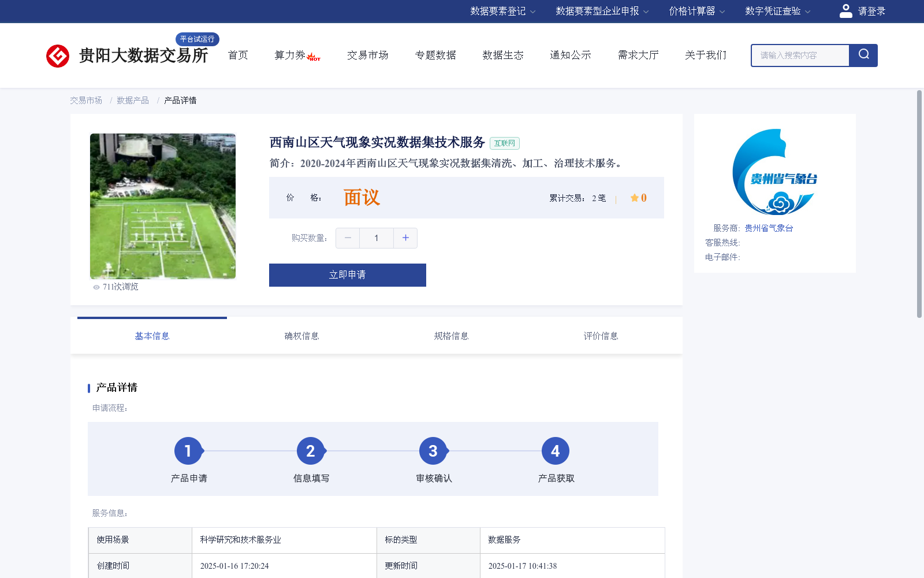Switch to the 规格信息 tab

451,336
